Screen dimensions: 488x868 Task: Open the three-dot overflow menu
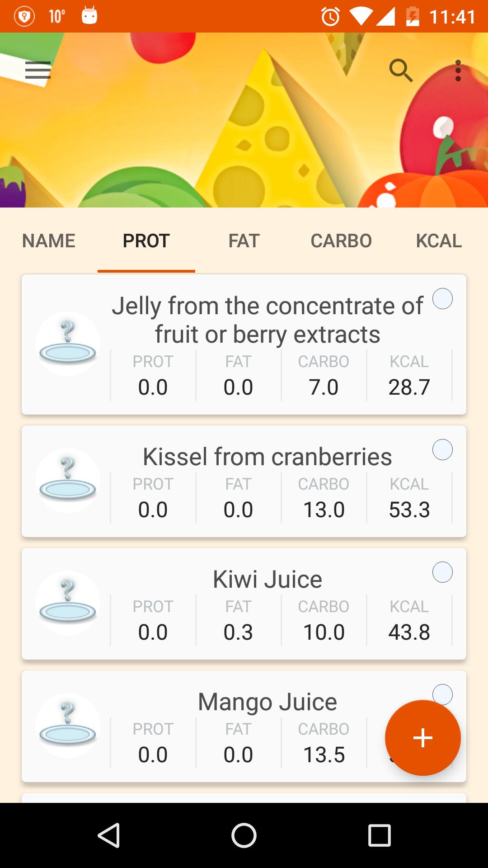(x=458, y=71)
